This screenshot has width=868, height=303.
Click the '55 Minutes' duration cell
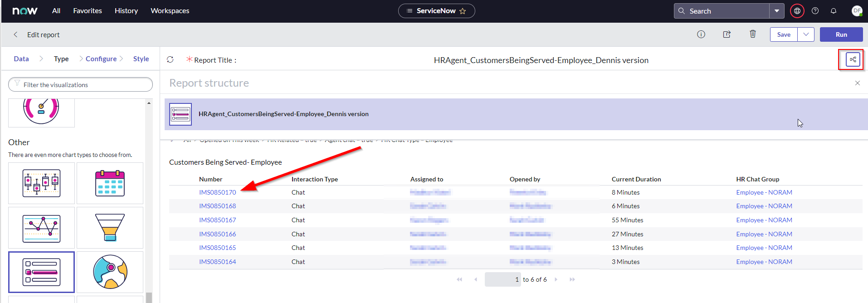628,220
